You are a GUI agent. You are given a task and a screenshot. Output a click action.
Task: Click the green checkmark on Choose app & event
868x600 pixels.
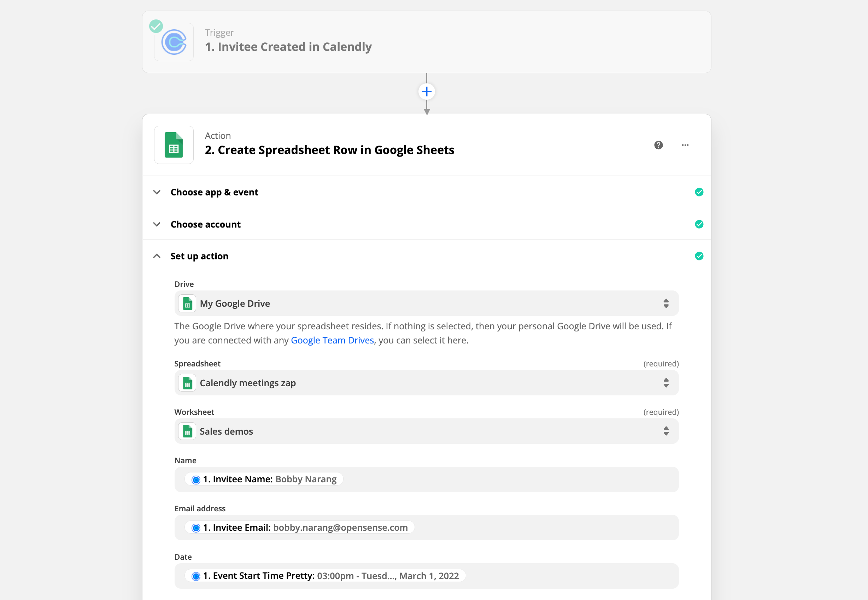pos(699,192)
